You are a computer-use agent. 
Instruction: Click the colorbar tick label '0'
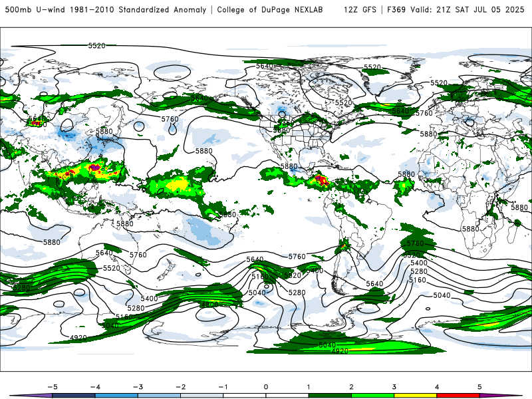click(x=265, y=387)
